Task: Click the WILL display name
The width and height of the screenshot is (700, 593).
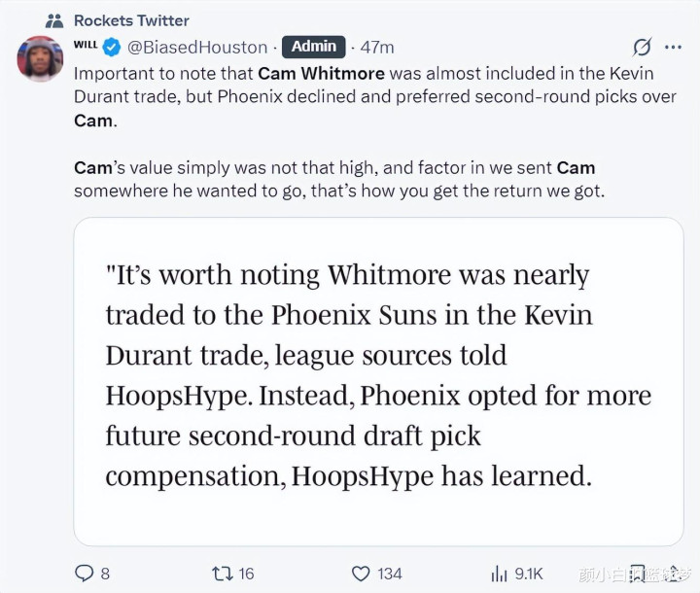Action: click(87, 46)
